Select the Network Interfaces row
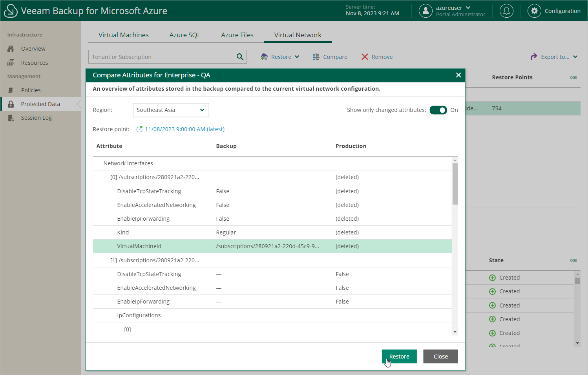 coord(272,163)
